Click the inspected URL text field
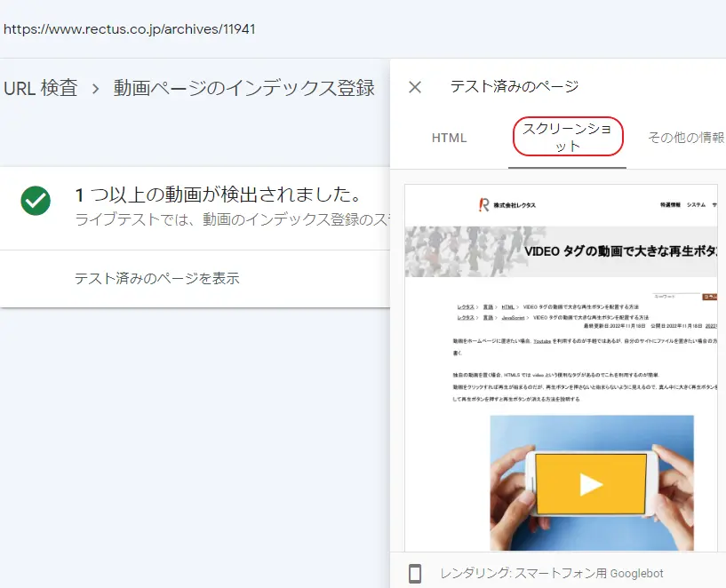Viewport: 726px width, 588px height. 129,29
